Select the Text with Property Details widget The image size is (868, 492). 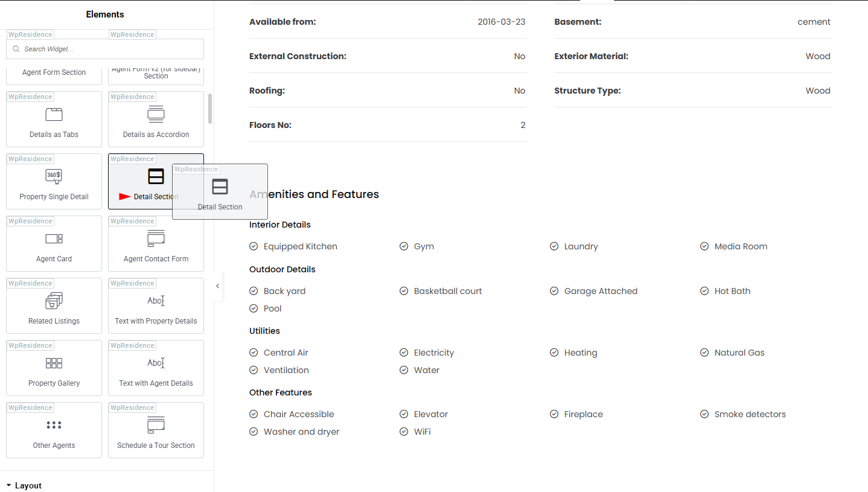(x=156, y=306)
